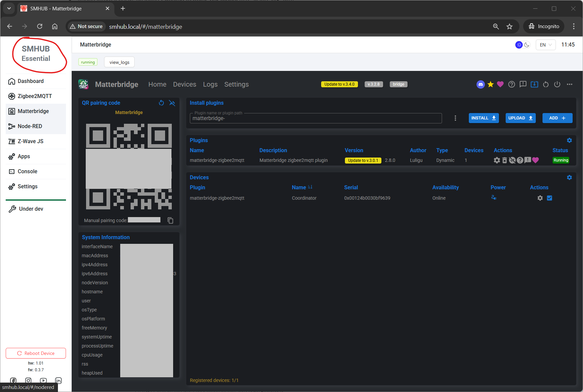The height and width of the screenshot is (392, 583).
Task: Click the power shutdown icon
Action: pyautogui.click(x=557, y=85)
